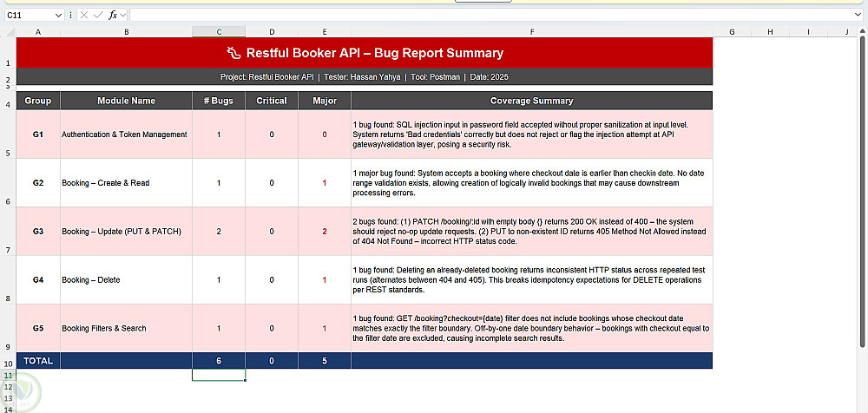Select column D header
The image size is (868, 413).
[x=272, y=32]
